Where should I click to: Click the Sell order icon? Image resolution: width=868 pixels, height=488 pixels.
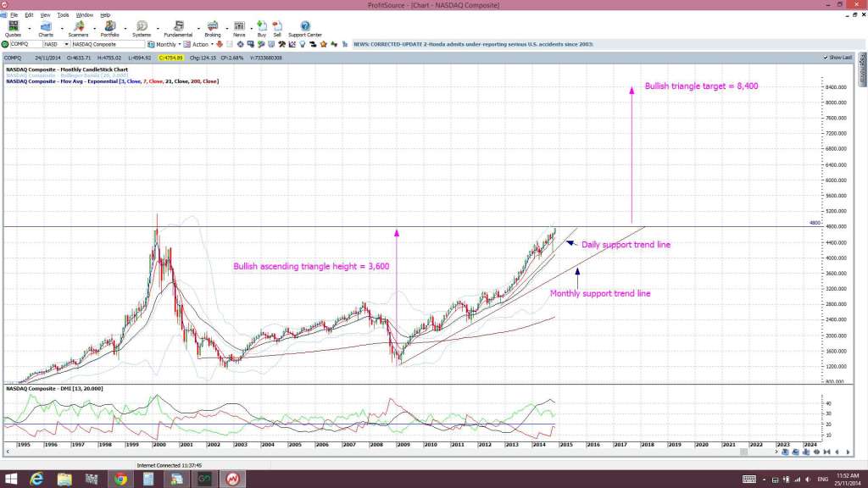pos(277,29)
